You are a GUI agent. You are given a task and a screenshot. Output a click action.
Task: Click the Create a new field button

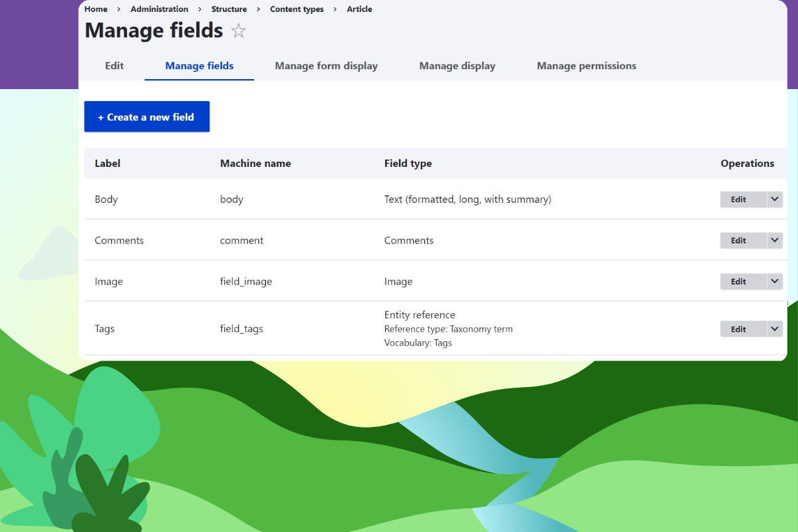tap(146, 116)
